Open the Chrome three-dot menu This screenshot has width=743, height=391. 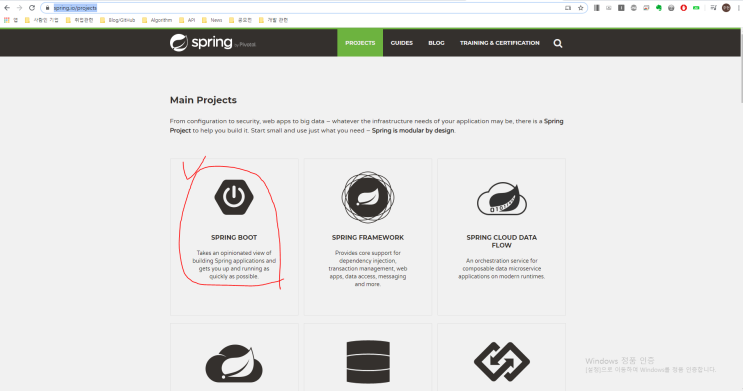pyautogui.click(x=738, y=8)
